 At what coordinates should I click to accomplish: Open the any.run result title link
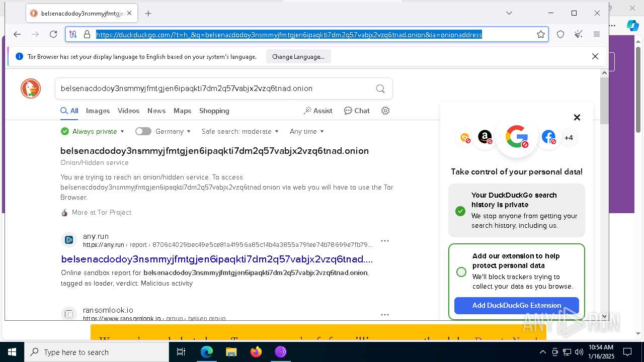[x=217, y=259]
